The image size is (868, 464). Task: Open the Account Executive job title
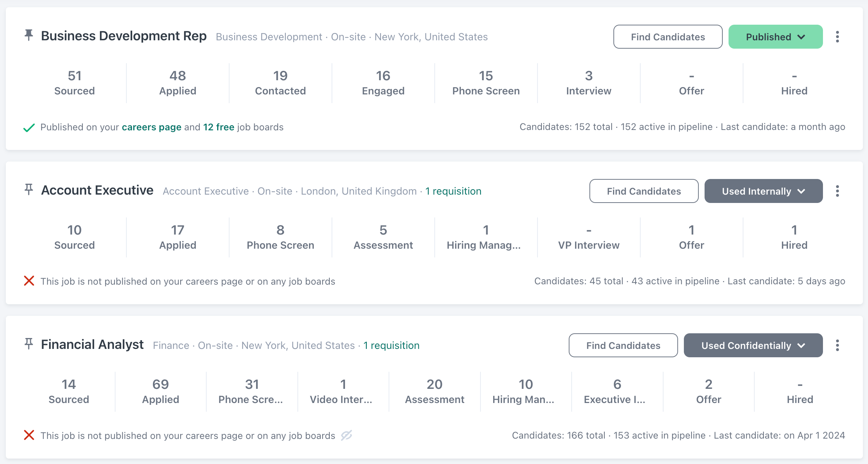coord(97,190)
